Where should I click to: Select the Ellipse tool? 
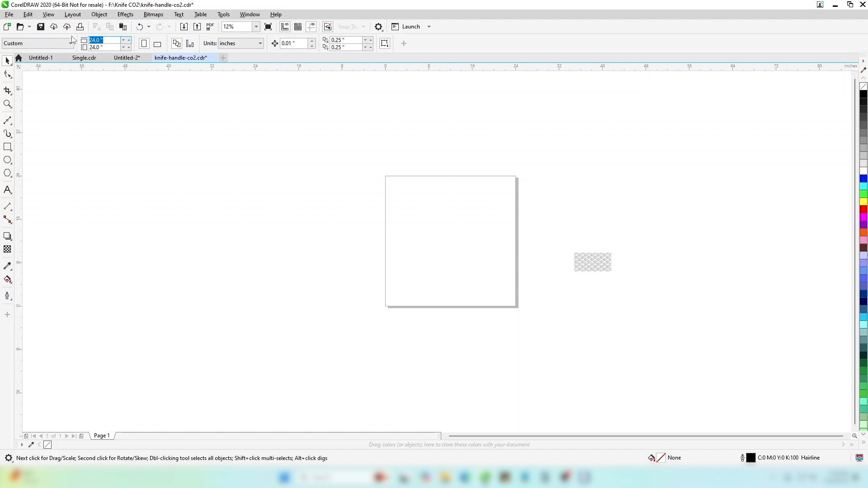coord(7,160)
